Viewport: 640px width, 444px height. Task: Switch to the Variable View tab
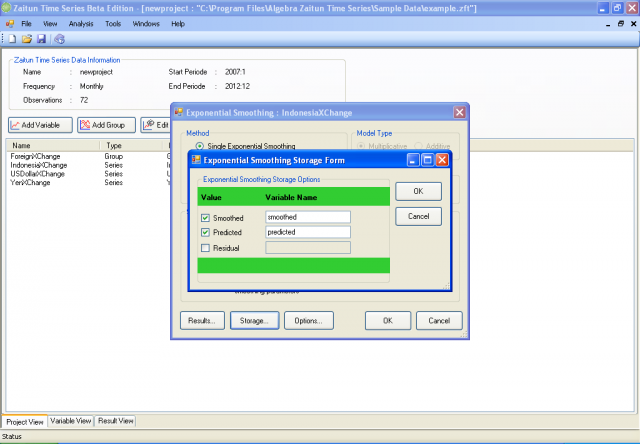(x=71, y=422)
